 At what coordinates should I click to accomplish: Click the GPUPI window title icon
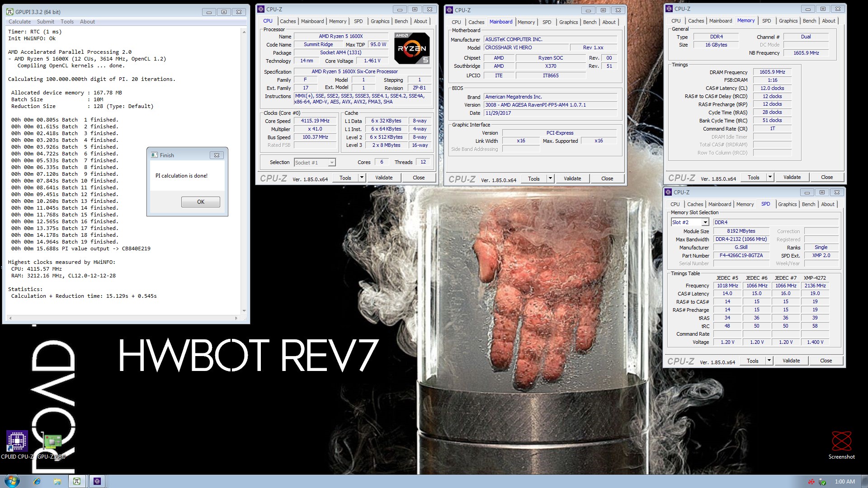coord(10,12)
